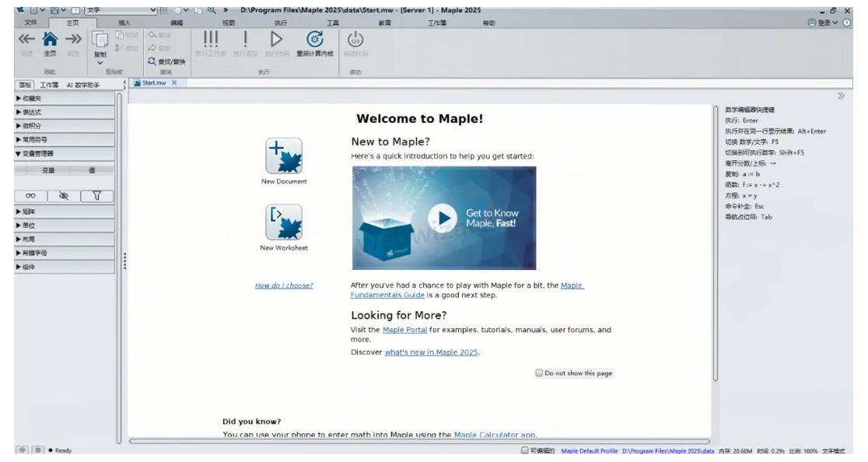
Task: Toggle hidden variables eye icon
Action: coord(65,195)
